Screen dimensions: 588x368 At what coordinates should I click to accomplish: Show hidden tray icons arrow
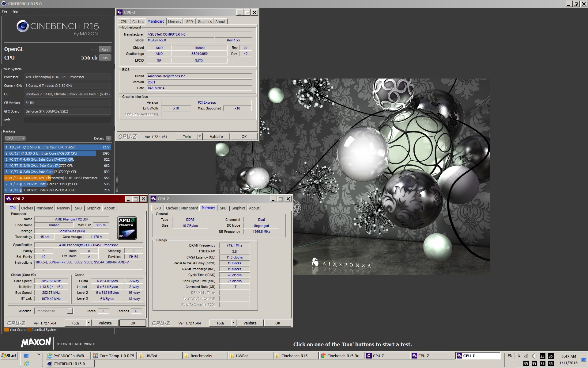point(519,356)
